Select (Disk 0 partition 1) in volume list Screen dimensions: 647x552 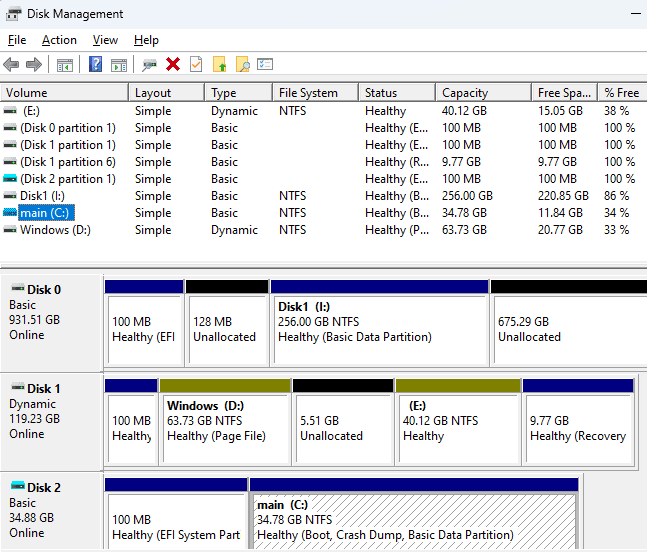68,128
